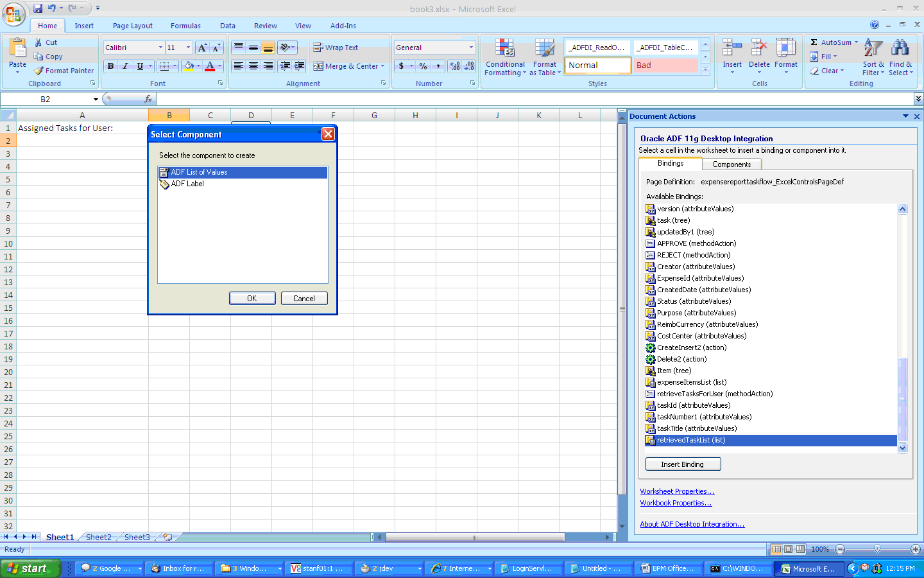Click the Format Painter icon
This screenshot has width=924, height=578.
39,71
